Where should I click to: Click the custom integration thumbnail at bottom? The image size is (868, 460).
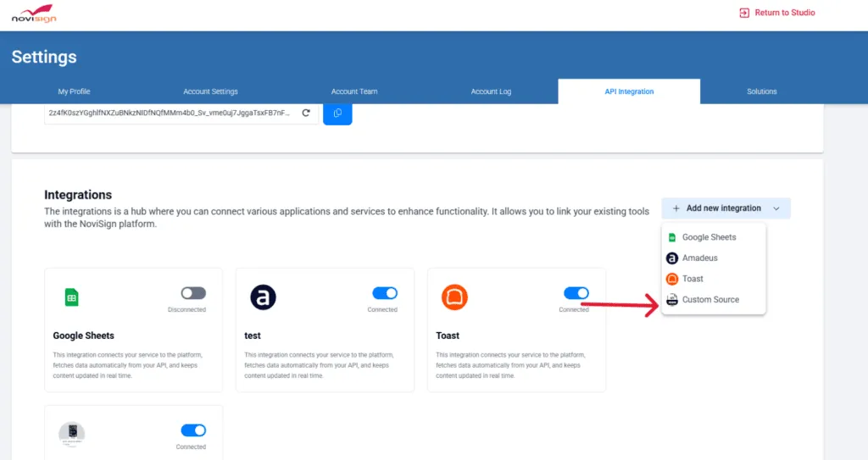click(72, 434)
